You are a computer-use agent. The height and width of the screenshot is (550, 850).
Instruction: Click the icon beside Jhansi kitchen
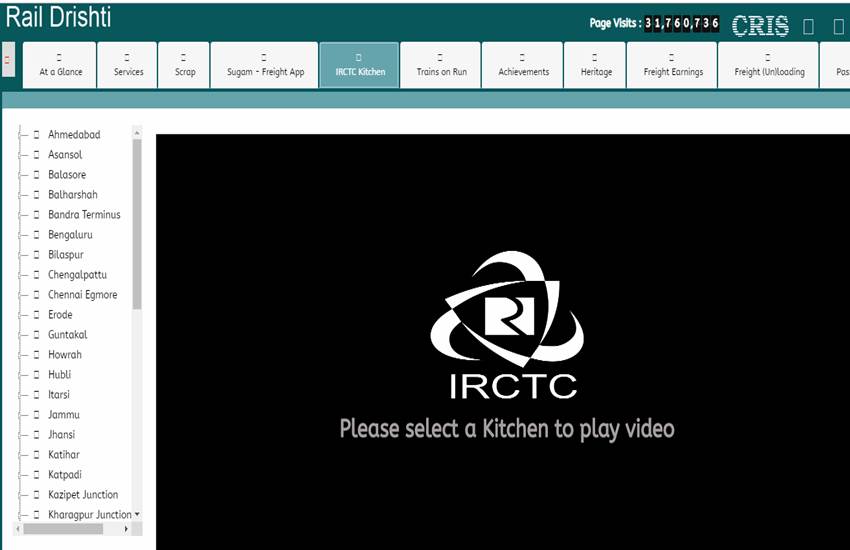point(36,435)
